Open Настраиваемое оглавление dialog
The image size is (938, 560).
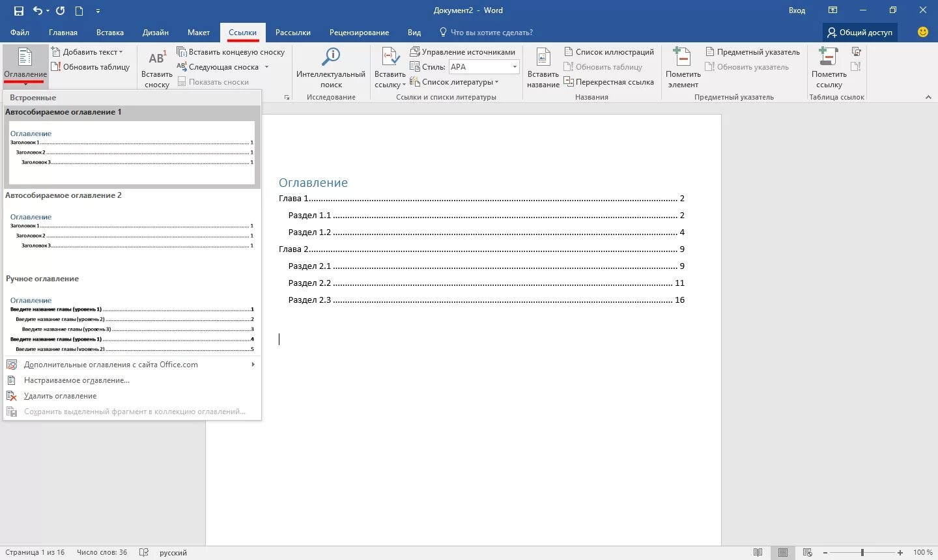click(x=132, y=380)
